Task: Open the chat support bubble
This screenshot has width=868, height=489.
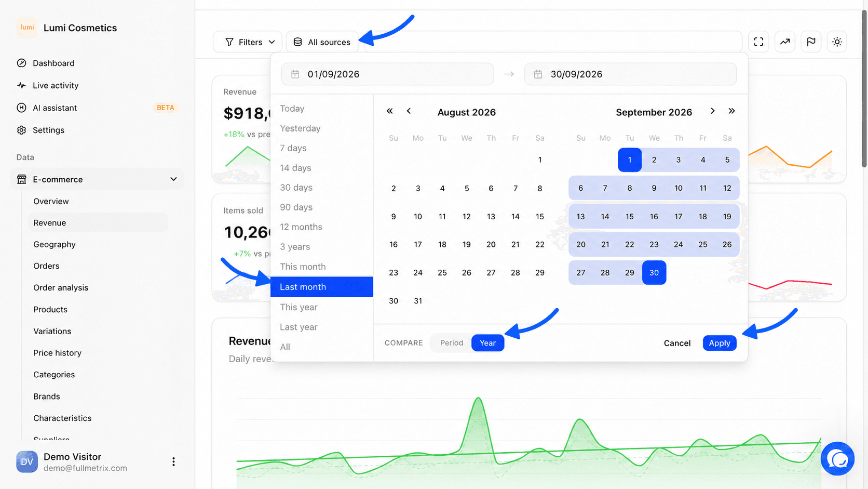Action: (x=837, y=459)
